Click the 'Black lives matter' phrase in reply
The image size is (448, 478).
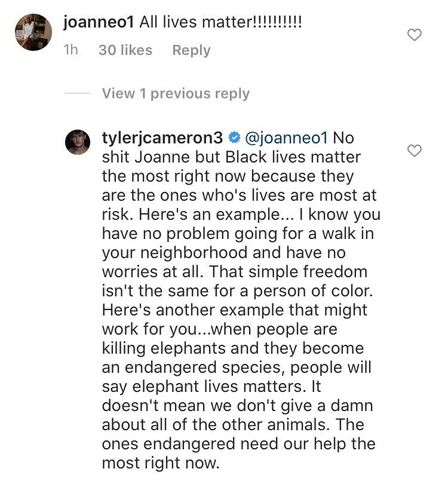pyautogui.click(x=293, y=157)
